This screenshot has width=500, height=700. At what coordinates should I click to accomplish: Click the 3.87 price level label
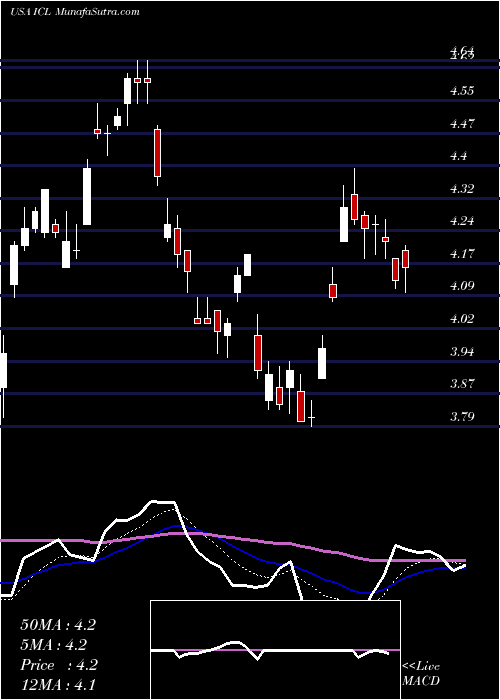click(x=462, y=384)
